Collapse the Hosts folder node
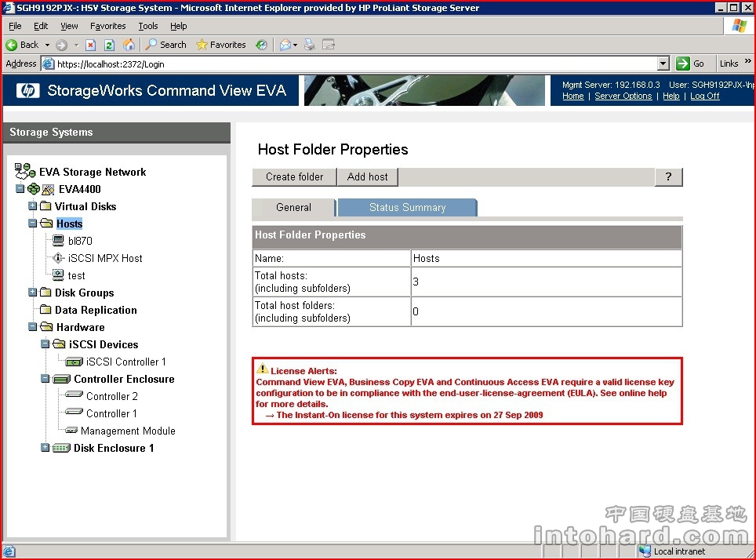 (32, 224)
